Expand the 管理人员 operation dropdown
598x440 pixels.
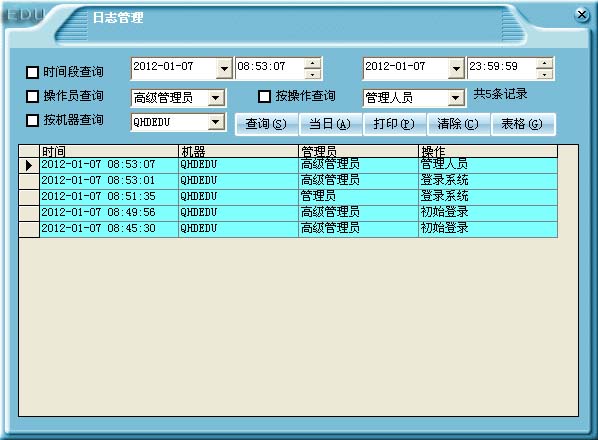point(455,98)
